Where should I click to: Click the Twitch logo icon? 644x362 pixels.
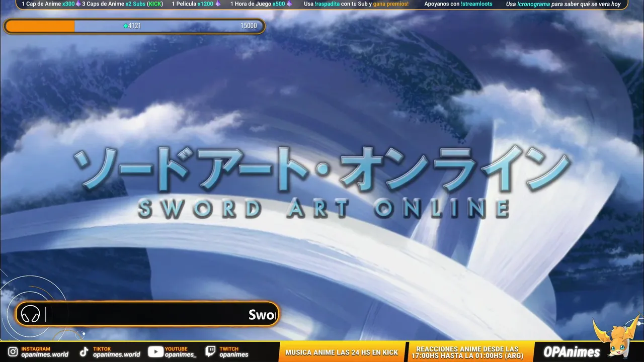pyautogui.click(x=211, y=351)
